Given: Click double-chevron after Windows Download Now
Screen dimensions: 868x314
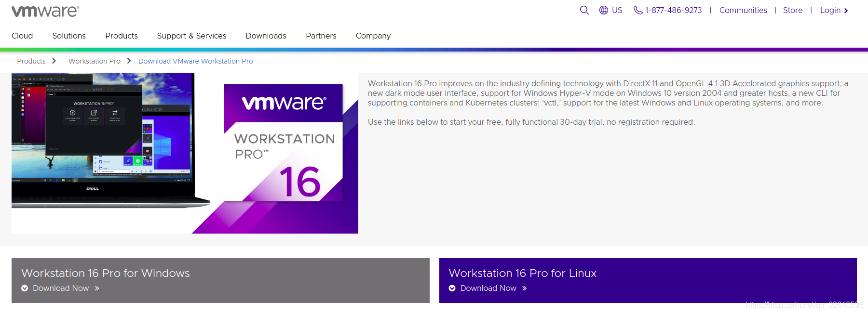Looking at the screenshot, I should pyautogui.click(x=97, y=288).
